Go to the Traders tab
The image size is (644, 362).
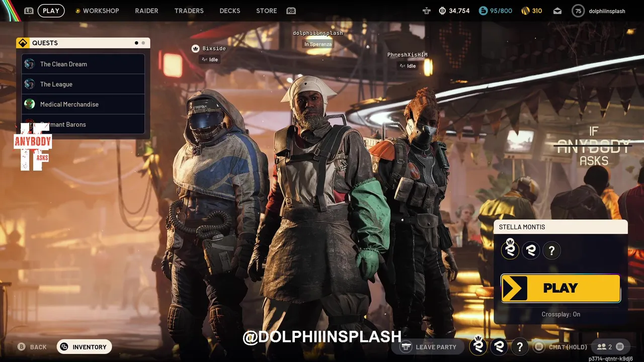coord(189,11)
